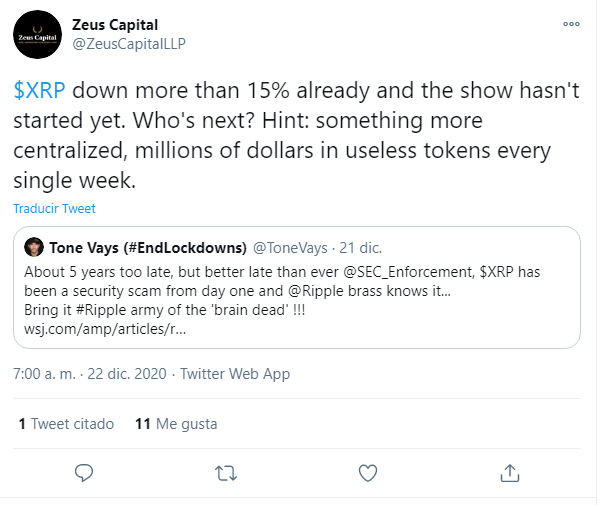Click the @ZeusCapitalLLP handle
The width and height of the screenshot is (606, 505).
click(129, 43)
